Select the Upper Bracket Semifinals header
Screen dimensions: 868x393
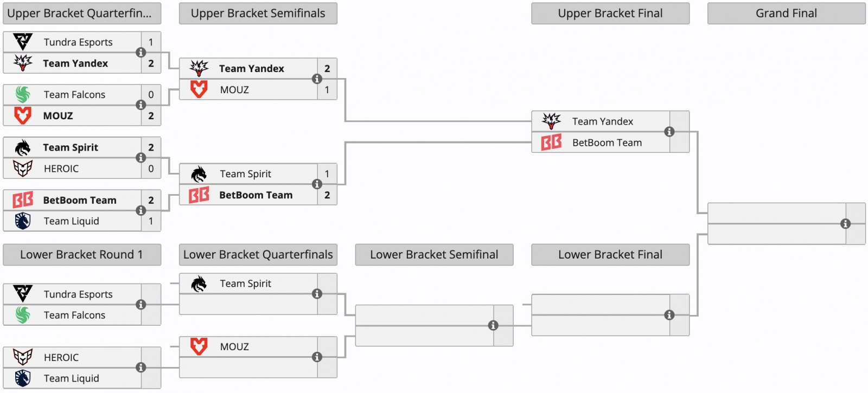pyautogui.click(x=258, y=14)
